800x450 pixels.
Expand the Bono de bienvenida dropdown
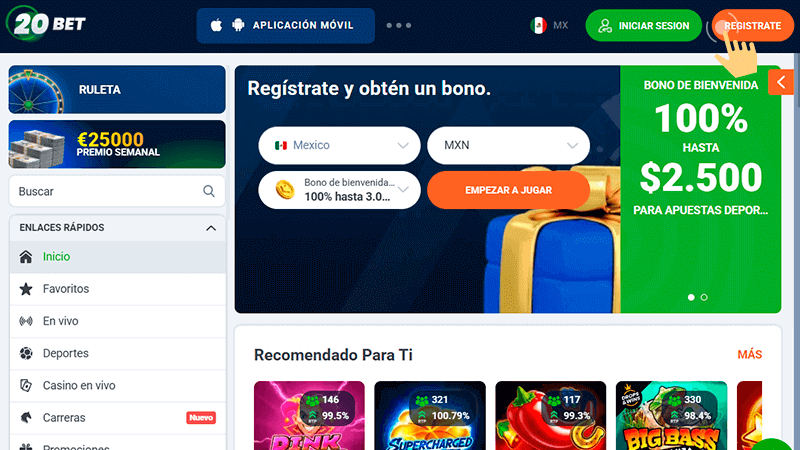click(339, 190)
